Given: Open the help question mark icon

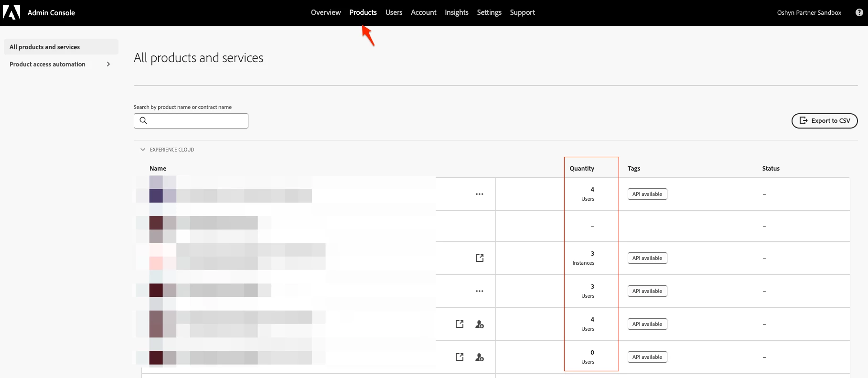Looking at the screenshot, I should 859,12.
